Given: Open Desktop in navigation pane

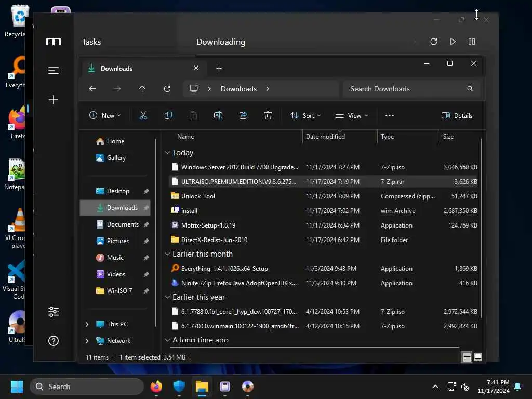Looking at the screenshot, I should (115, 191).
